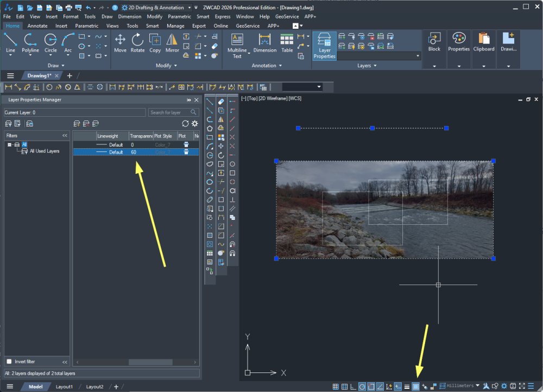Viewport: 543px width, 392px height.
Task: Click the transparency value 60
Action: 134,152
